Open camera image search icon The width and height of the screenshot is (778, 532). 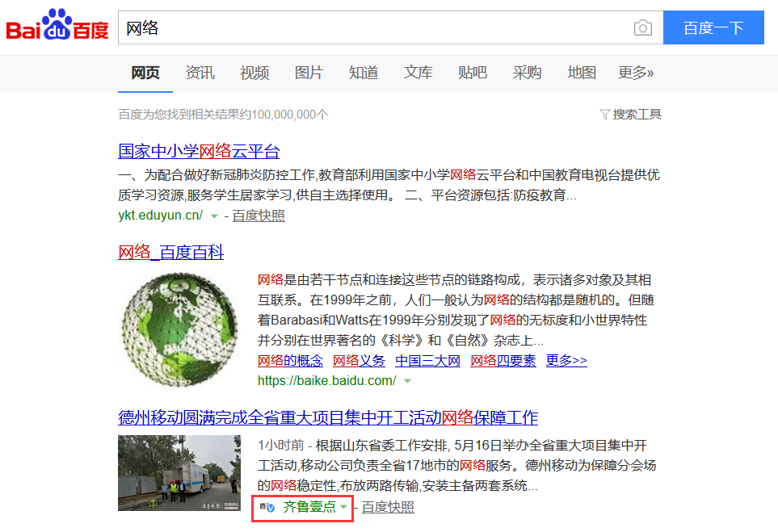[642, 28]
